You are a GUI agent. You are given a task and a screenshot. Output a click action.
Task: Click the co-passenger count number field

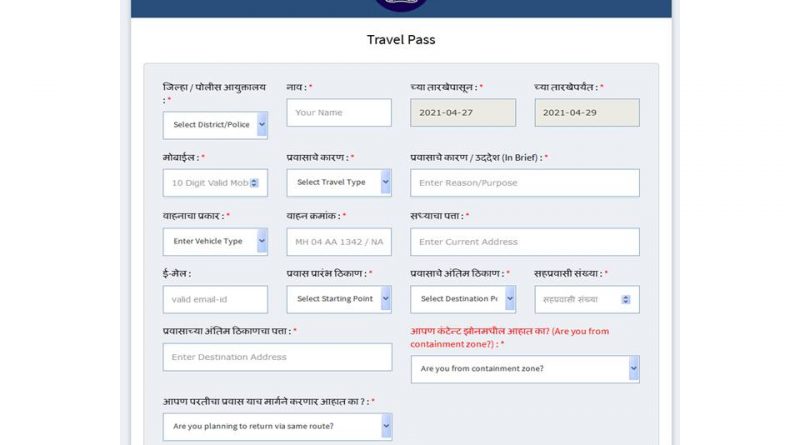tap(580, 299)
